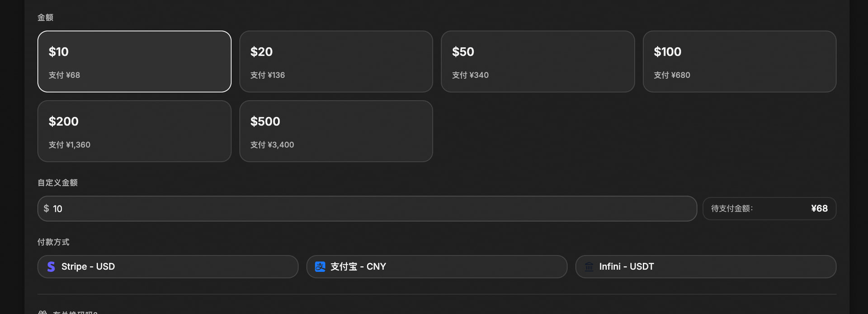Click the Infini bank building icon
The image size is (868, 314).
click(589, 267)
